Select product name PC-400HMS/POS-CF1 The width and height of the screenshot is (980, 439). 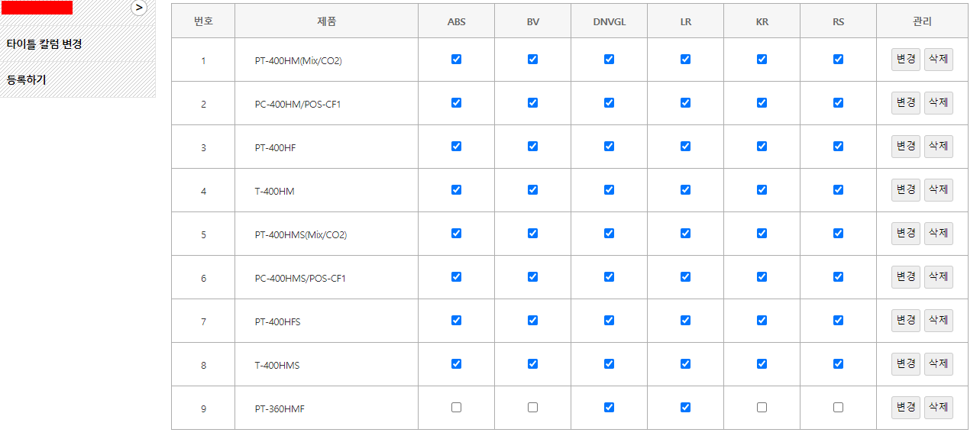click(x=300, y=278)
